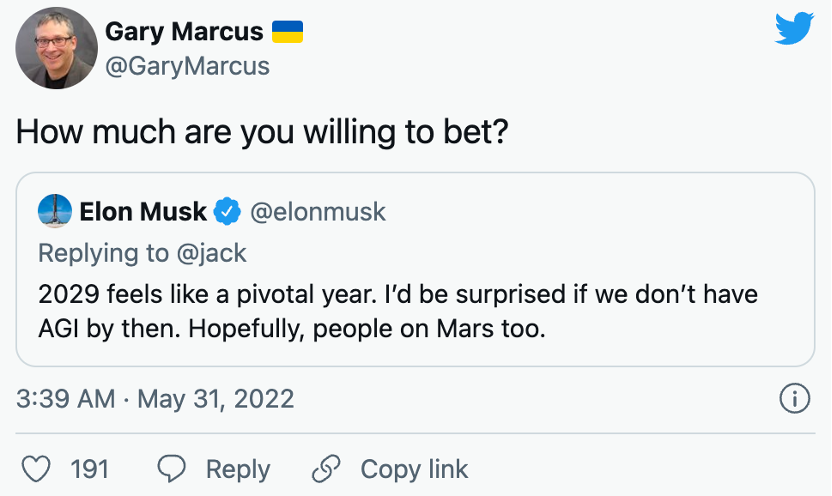Click the Elon Musk name in quote

coord(143,212)
